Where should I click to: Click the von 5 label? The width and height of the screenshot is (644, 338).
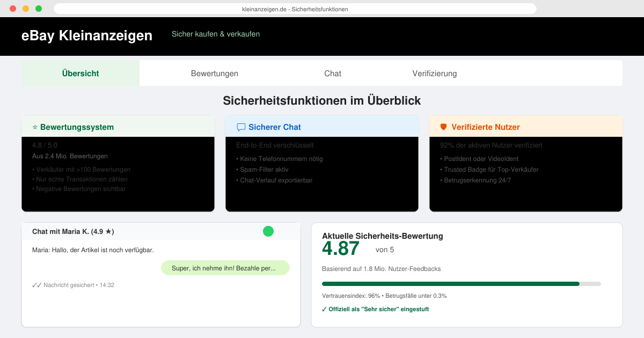(x=385, y=250)
